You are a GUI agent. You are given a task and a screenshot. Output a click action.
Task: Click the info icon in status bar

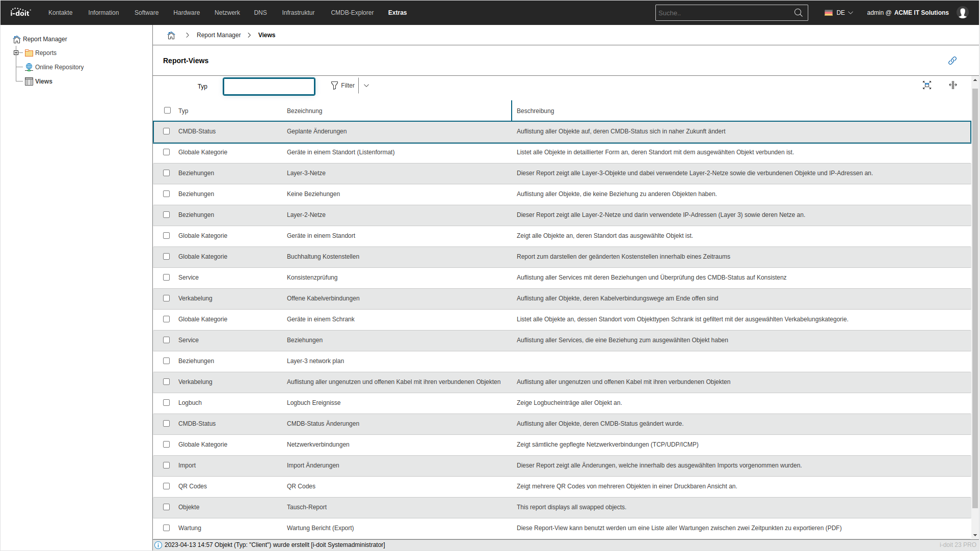pos(158,545)
